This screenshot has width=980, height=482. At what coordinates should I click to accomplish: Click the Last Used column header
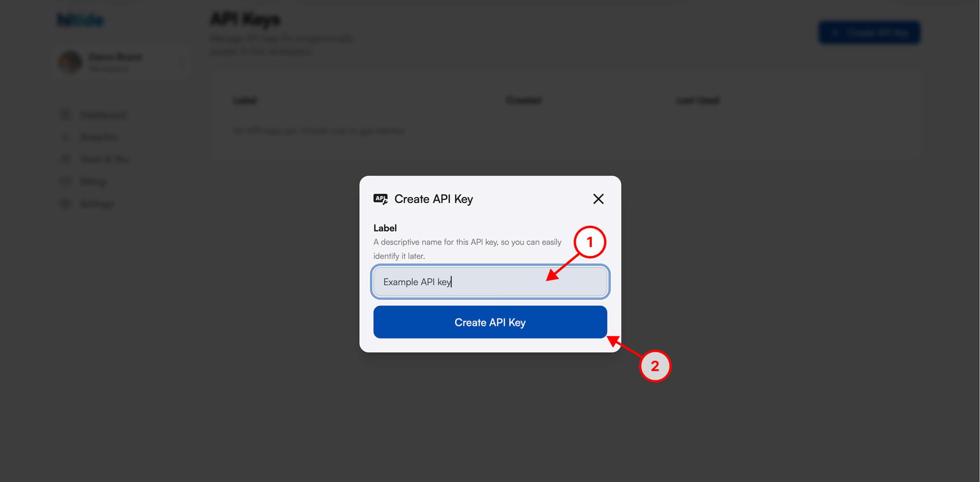click(x=697, y=100)
